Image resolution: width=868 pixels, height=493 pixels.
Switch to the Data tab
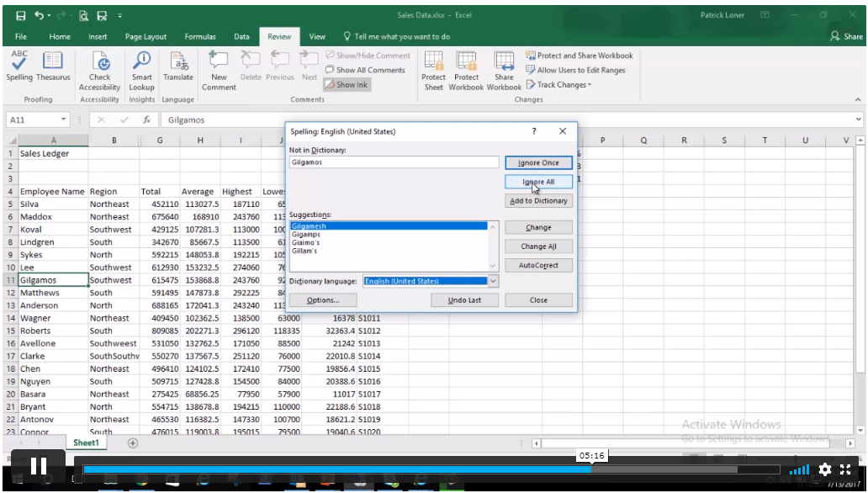[241, 36]
